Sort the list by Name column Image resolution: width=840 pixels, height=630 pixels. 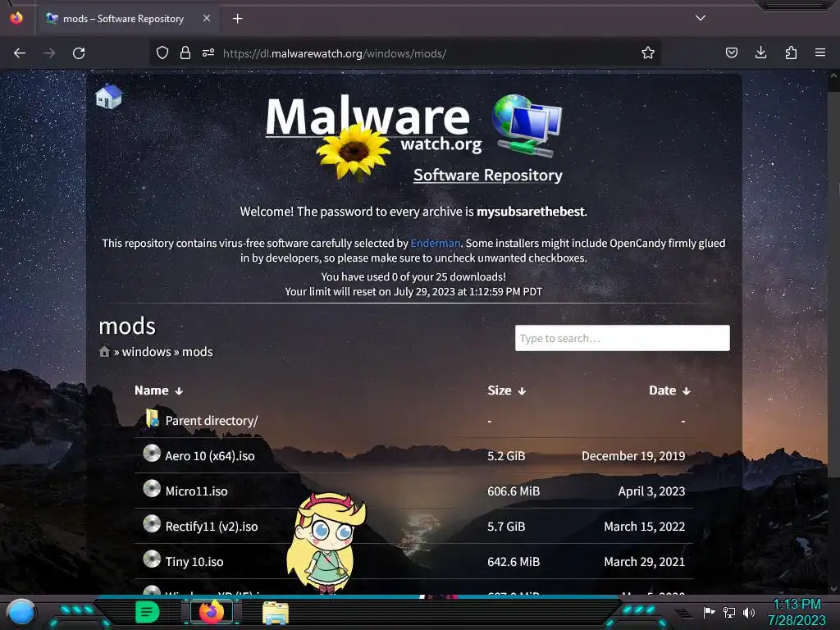point(158,390)
